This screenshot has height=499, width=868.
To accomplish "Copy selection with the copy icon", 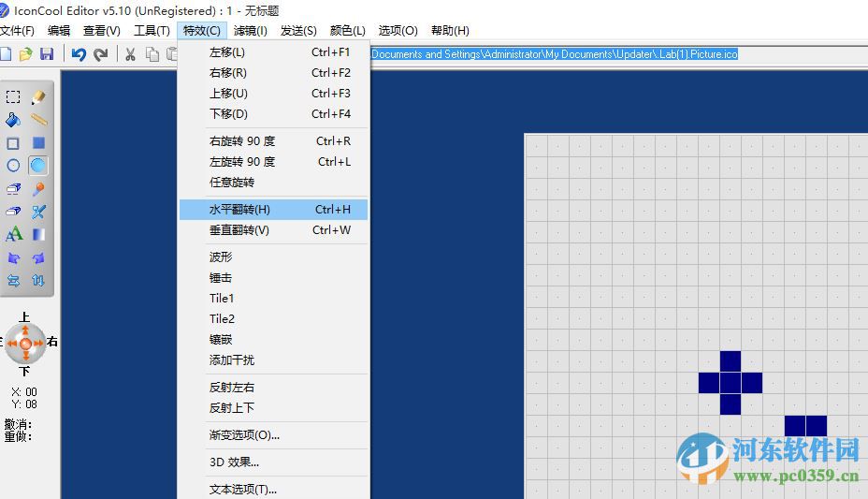I will click(152, 53).
